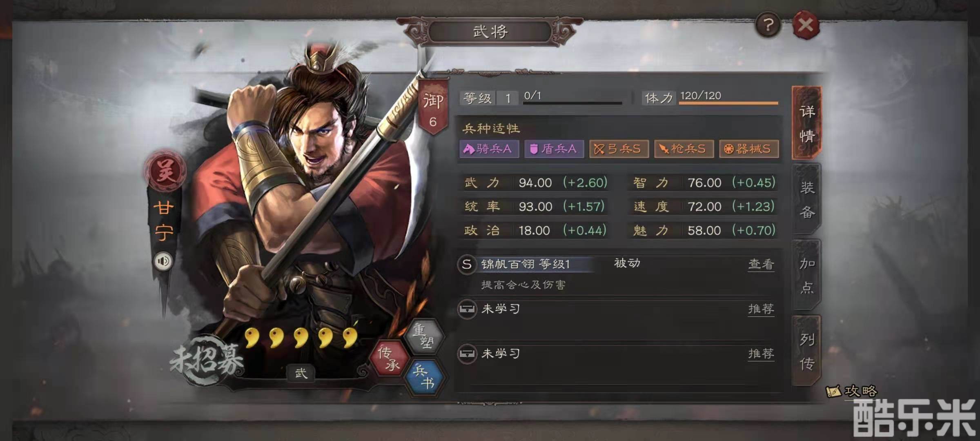The image size is (980, 441).
Task: Select the 盾兵A troop aptitude badge
Action: pos(554,149)
